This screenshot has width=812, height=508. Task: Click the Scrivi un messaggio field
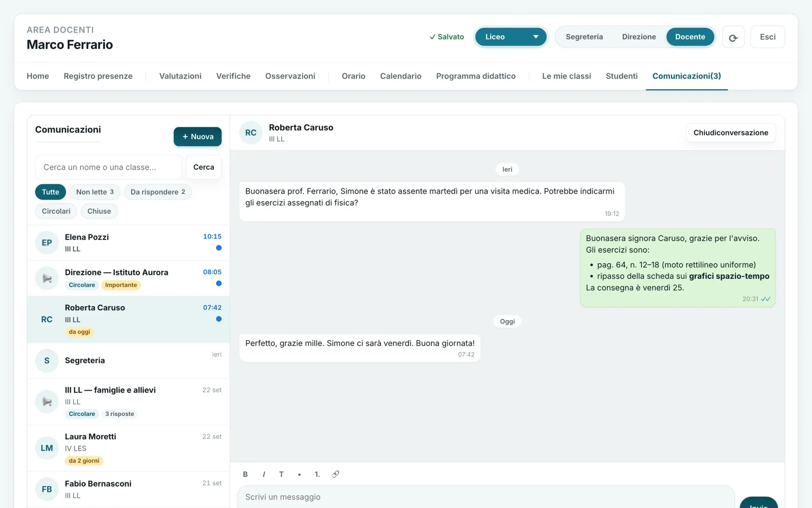(486, 497)
